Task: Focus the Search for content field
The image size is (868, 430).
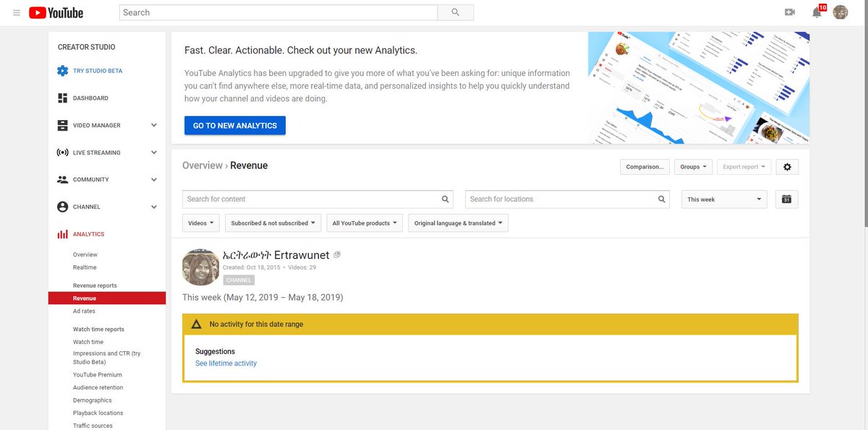Action: (318, 199)
